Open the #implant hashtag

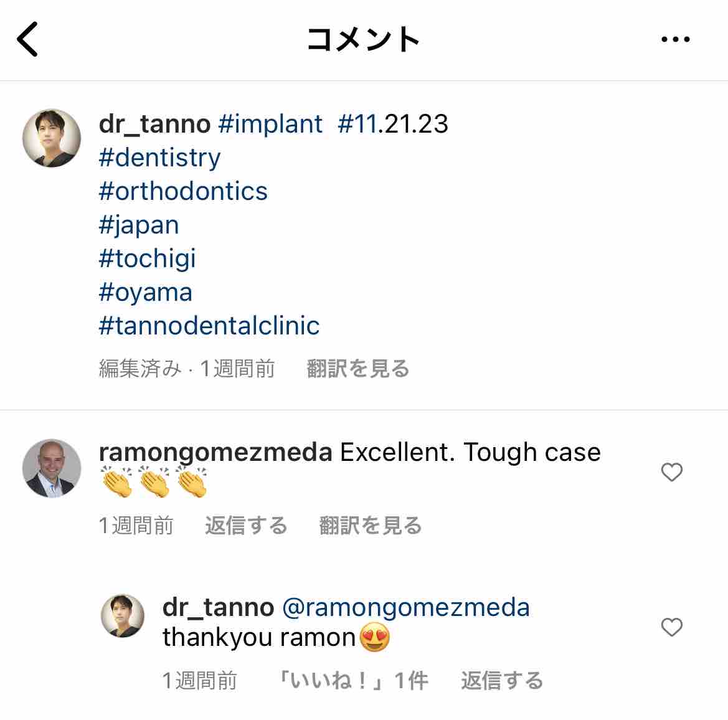[x=270, y=124]
